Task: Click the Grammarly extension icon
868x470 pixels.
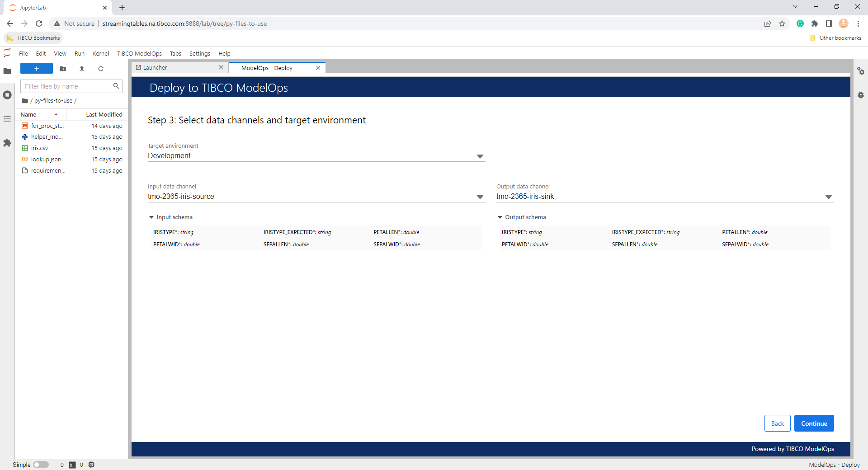Action: click(x=800, y=23)
